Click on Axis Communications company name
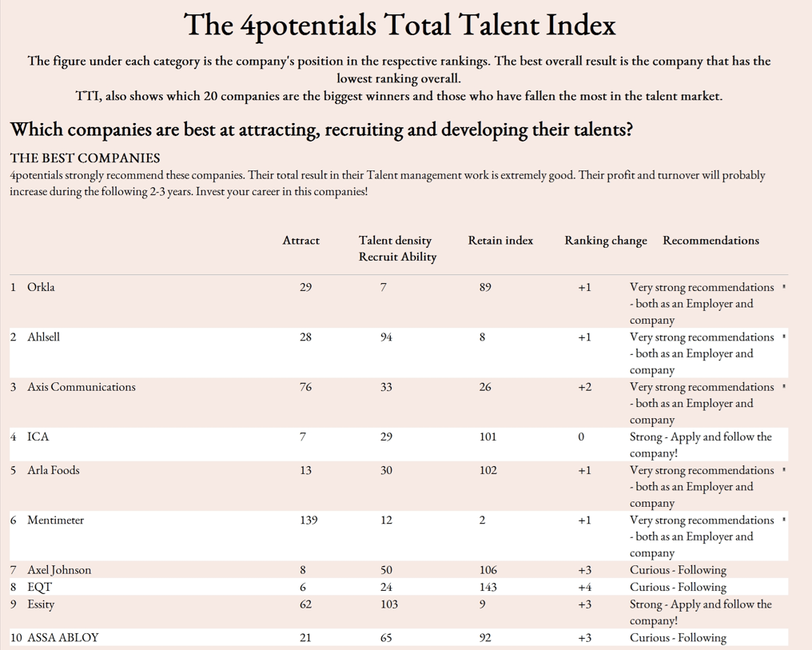Viewport: 812px width, 650px height. (82, 387)
